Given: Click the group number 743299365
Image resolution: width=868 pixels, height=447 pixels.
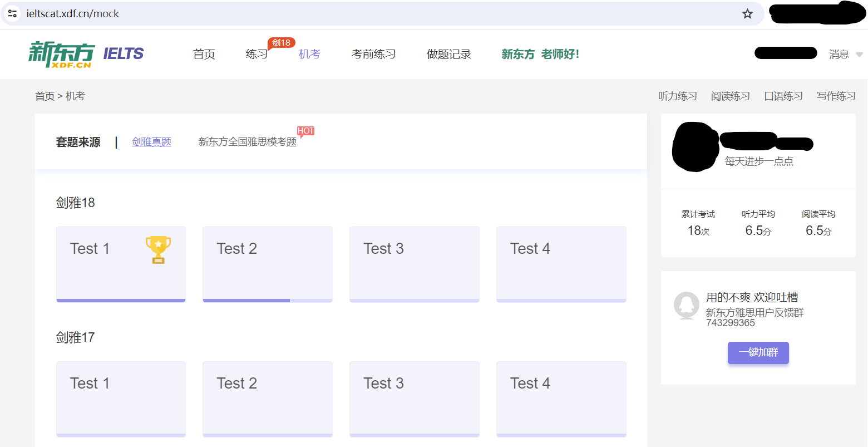Looking at the screenshot, I should 731,323.
